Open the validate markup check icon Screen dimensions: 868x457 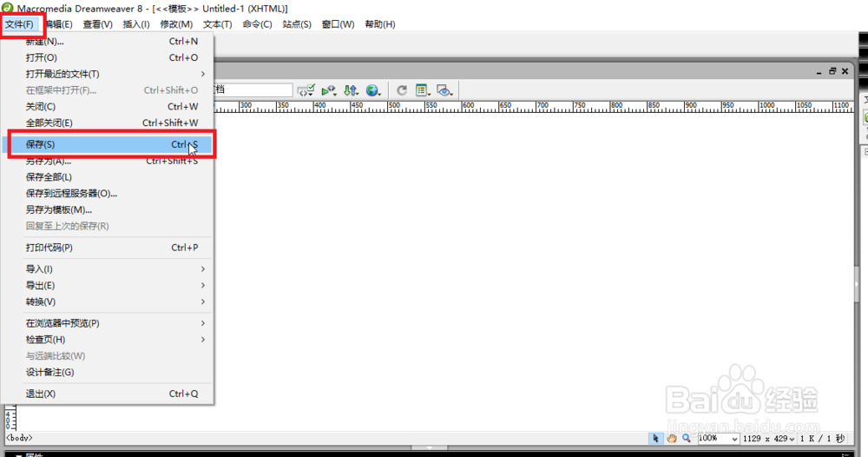click(306, 90)
